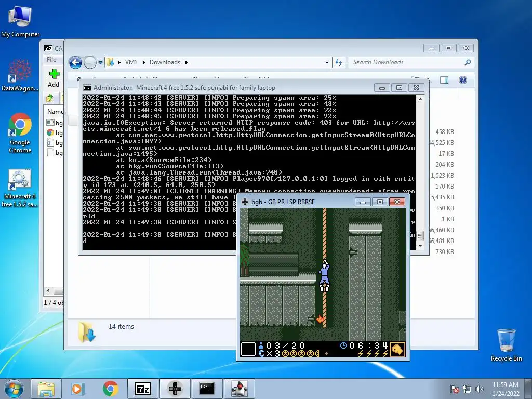Image resolution: width=532 pixels, height=399 pixels.
Task: Click the Add button in 7-Zip toolbar
Action: point(54,78)
